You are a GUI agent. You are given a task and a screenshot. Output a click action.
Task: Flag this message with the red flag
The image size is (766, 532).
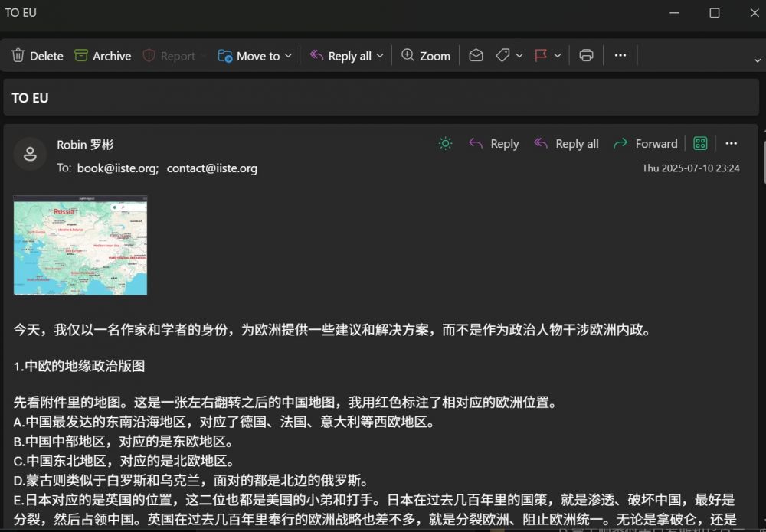tap(541, 55)
